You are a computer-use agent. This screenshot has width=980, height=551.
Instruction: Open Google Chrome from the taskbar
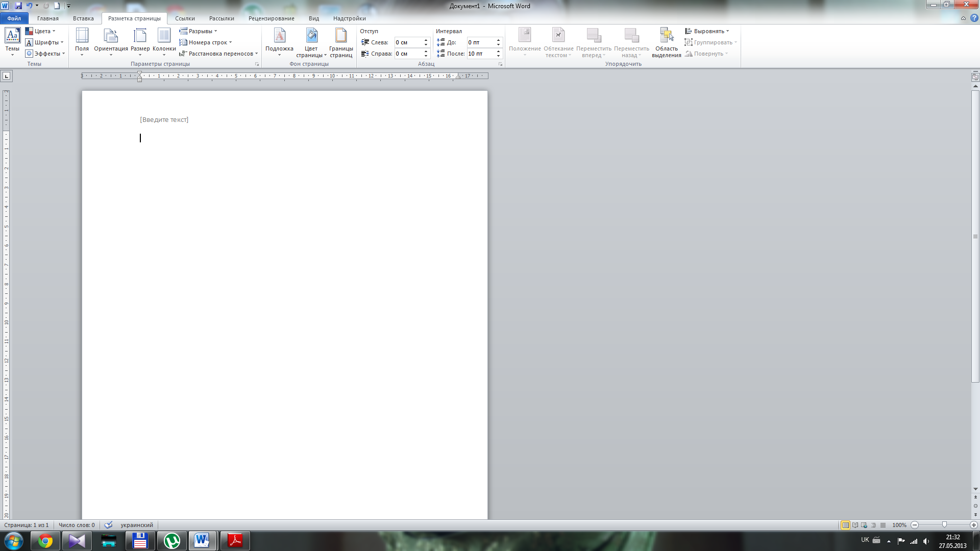tap(45, 541)
